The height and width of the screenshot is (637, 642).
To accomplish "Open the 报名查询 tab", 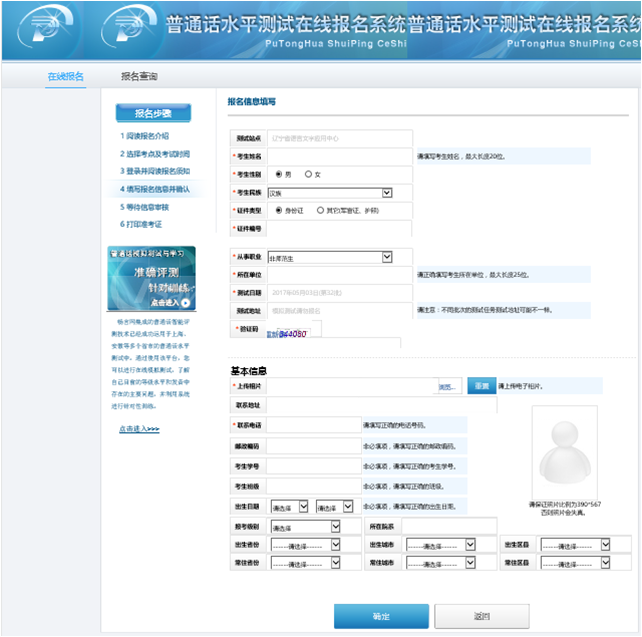I will point(139,76).
